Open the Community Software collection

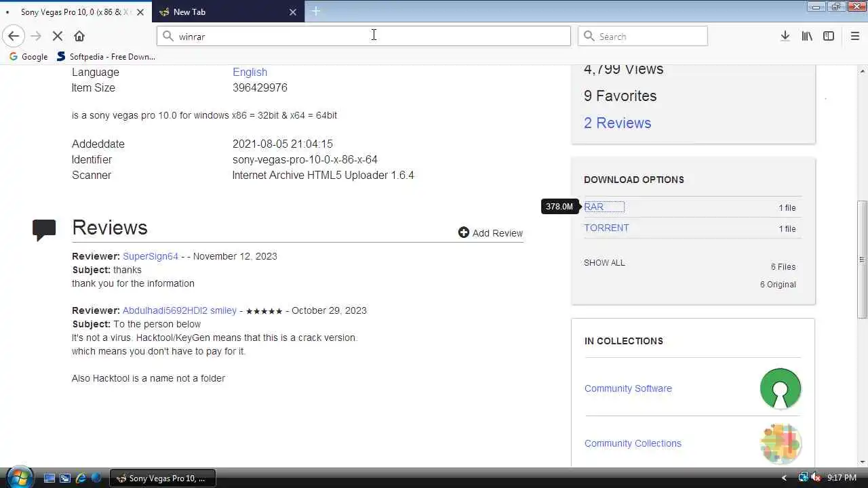pyautogui.click(x=628, y=388)
